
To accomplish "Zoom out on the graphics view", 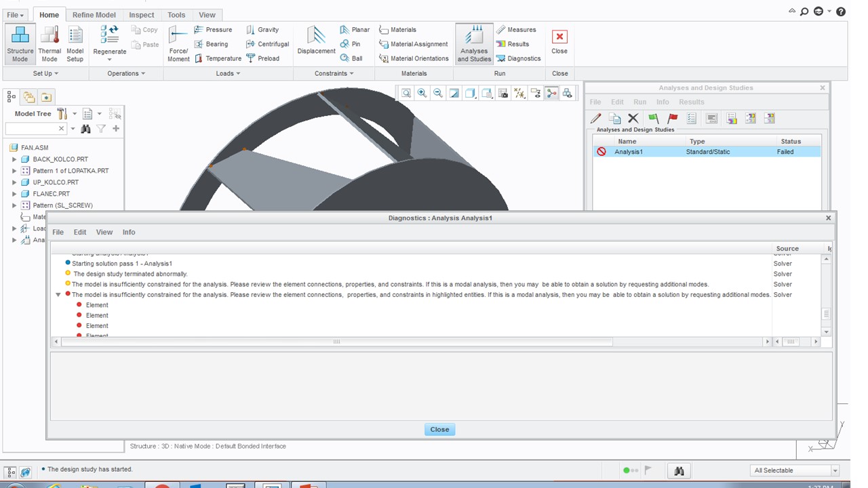I will (438, 94).
